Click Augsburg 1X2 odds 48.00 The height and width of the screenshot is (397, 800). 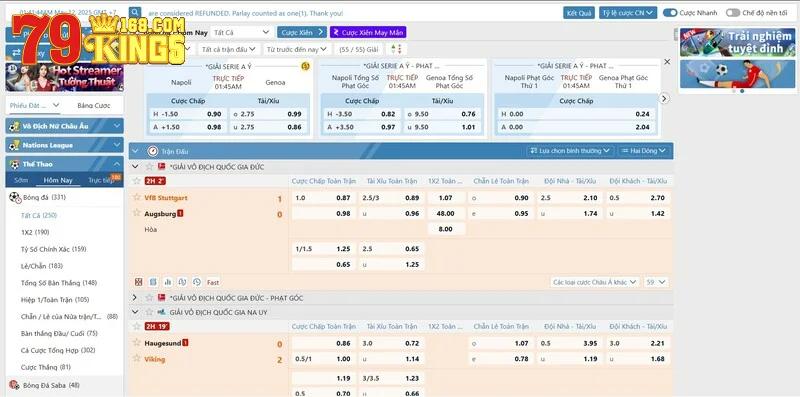coord(446,213)
